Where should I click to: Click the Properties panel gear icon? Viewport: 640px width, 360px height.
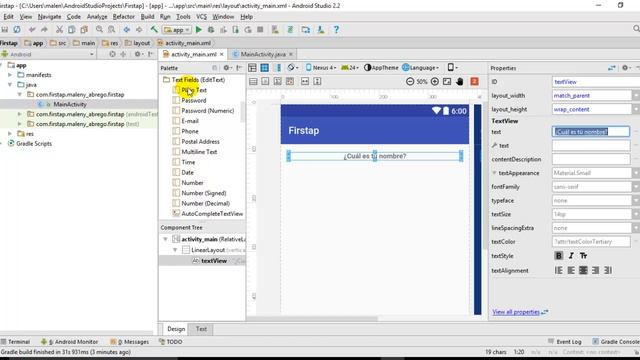pos(625,68)
